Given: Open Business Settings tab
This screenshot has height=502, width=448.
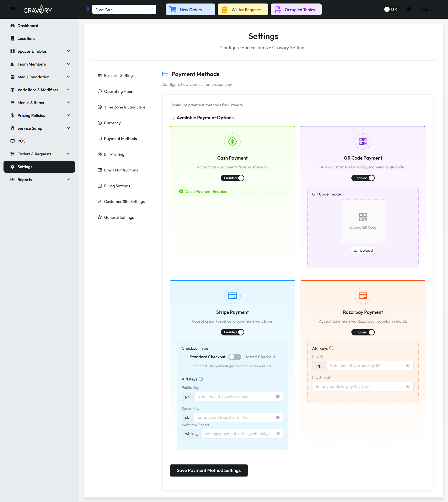Looking at the screenshot, I should point(122,76).
